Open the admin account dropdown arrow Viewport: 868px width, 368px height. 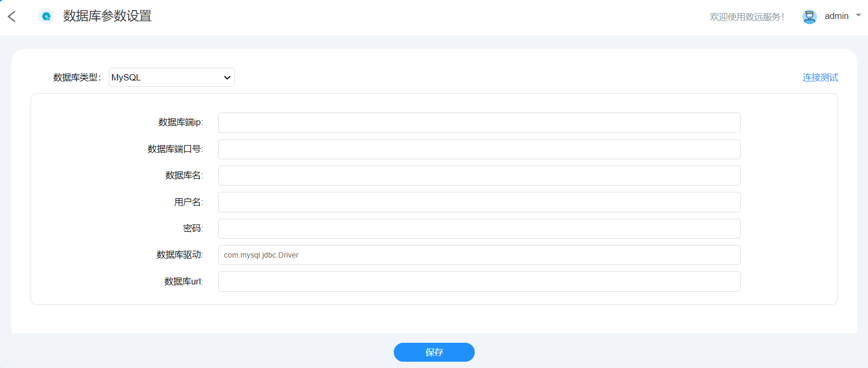pyautogui.click(x=859, y=15)
